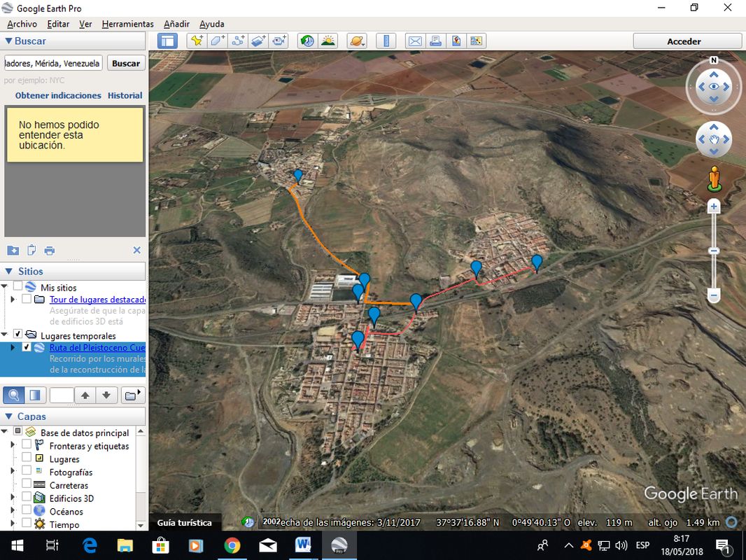The width and height of the screenshot is (746, 560).
Task: Drop the Street View pegman icon
Action: pos(714,179)
